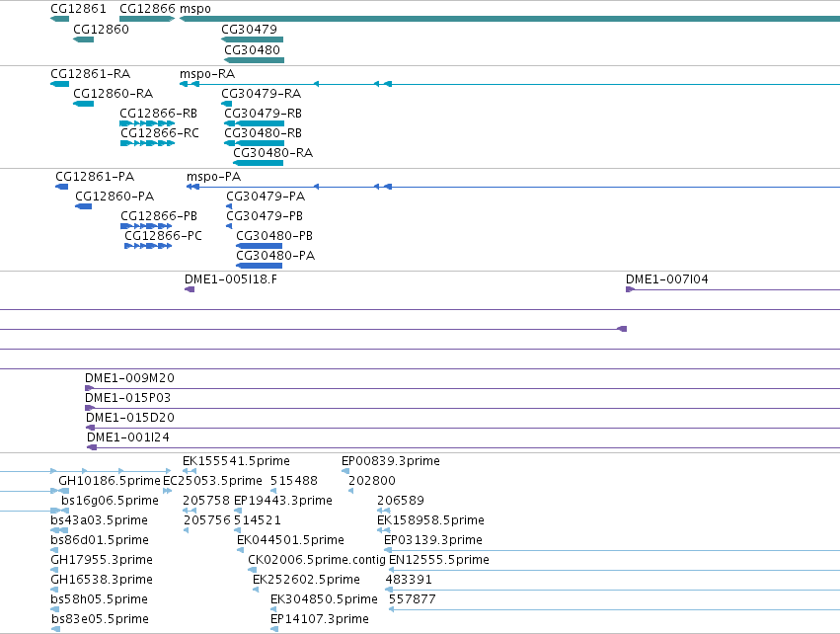Select the EP00839.3prime EST label
Viewport: 840px width, 634px height.
click(391, 461)
